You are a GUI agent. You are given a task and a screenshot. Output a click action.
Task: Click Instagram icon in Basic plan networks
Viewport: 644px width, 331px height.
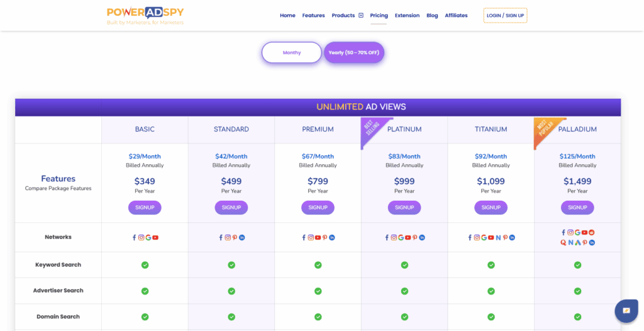coord(142,238)
